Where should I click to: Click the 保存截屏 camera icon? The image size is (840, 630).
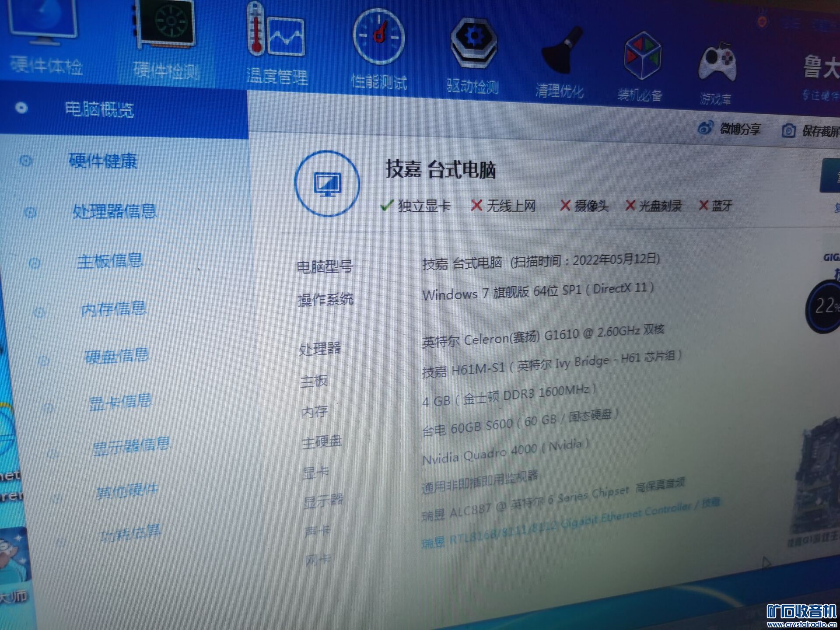788,130
